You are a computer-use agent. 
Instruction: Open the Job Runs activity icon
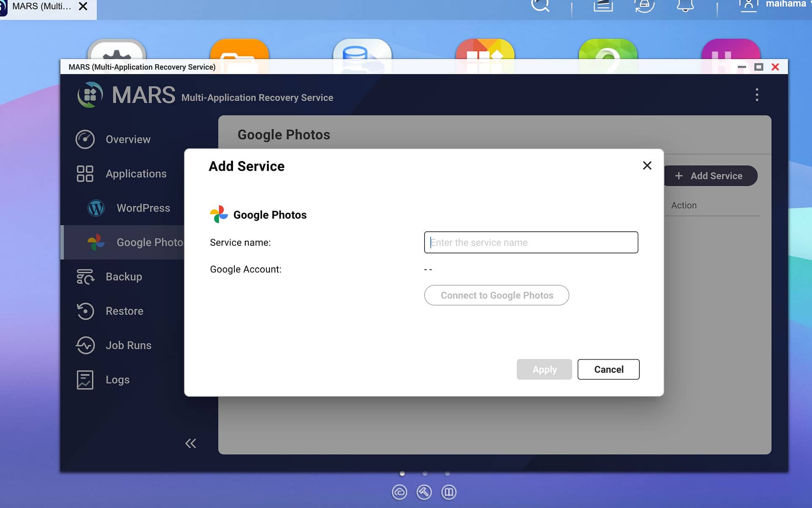click(x=85, y=345)
